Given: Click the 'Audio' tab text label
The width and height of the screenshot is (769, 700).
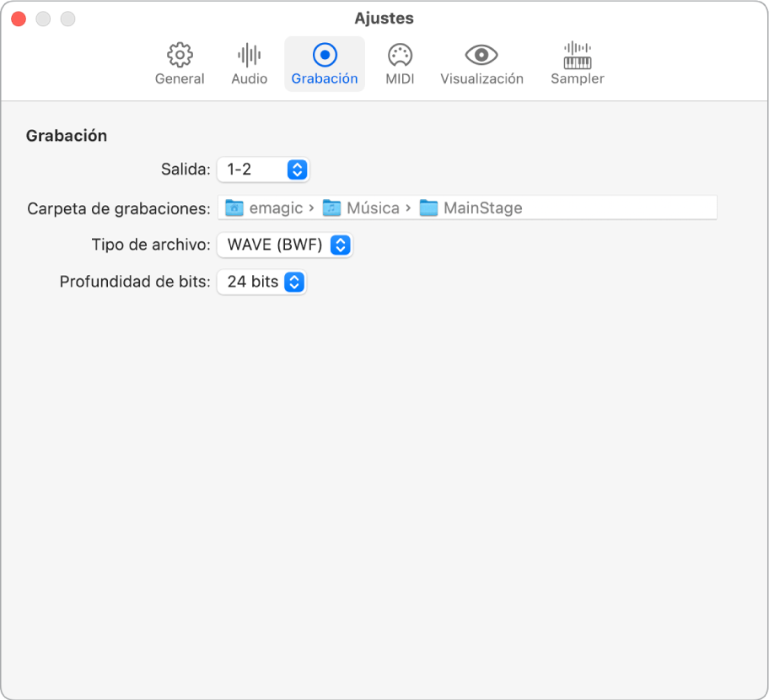Looking at the screenshot, I should (249, 79).
